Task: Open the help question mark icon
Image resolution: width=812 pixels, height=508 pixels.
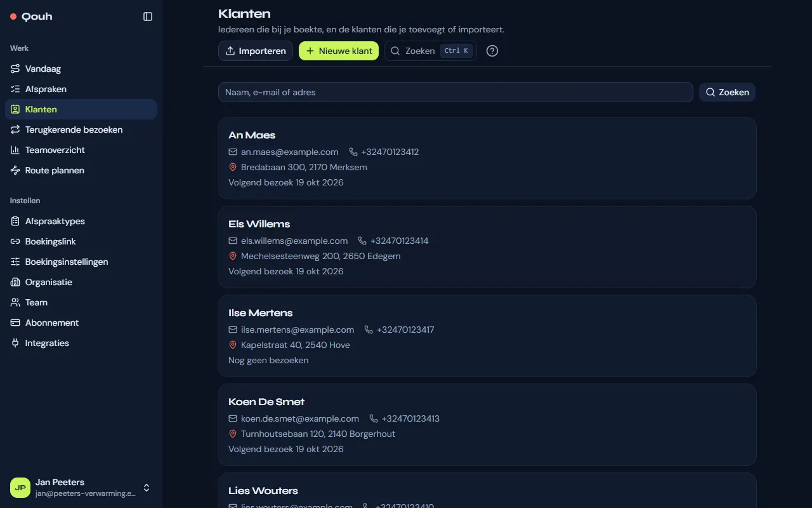Action: [x=492, y=51]
